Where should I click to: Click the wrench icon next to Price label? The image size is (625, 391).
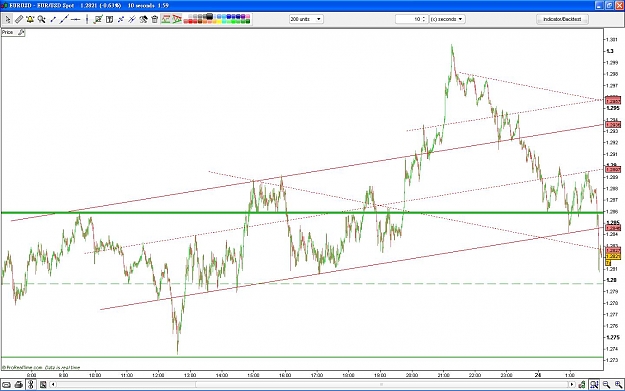(x=21, y=32)
